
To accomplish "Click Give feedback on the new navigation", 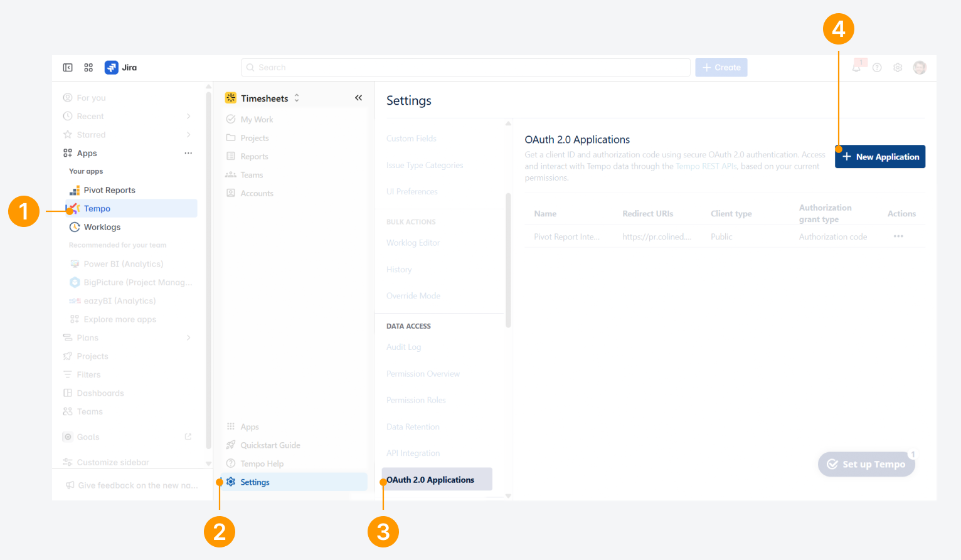I will tap(132, 485).
